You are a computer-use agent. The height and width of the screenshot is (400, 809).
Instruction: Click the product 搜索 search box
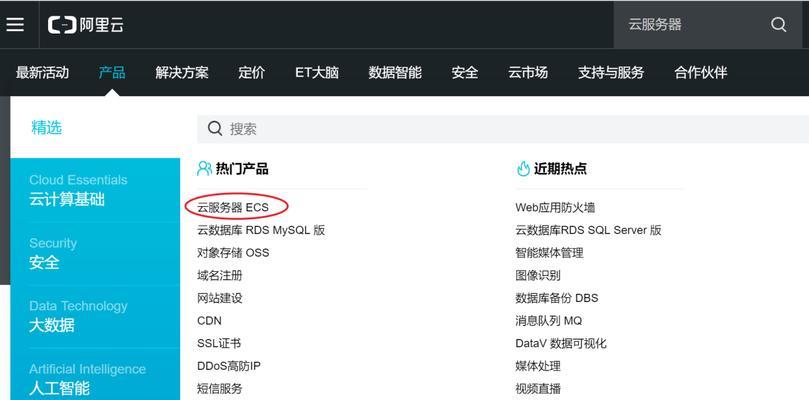click(503, 129)
